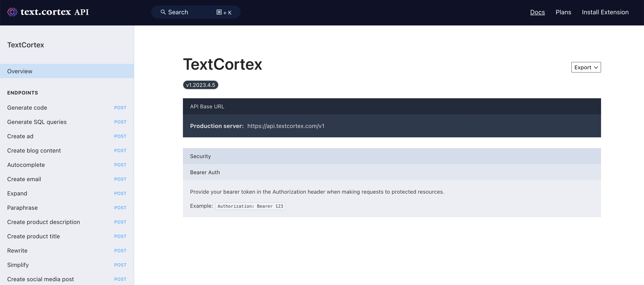This screenshot has height=285, width=644.
Task: Click the POST badge next to Rewrite
Action: click(120, 250)
